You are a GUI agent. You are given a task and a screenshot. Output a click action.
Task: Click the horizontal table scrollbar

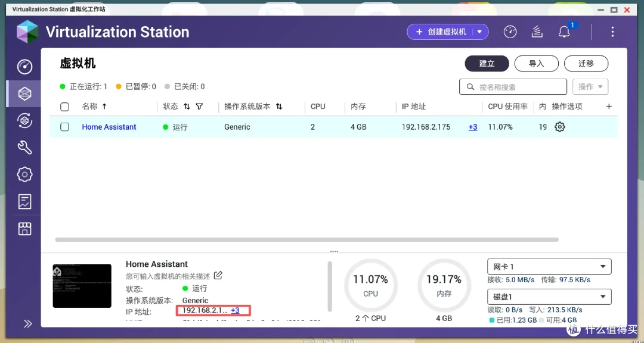[307, 239]
